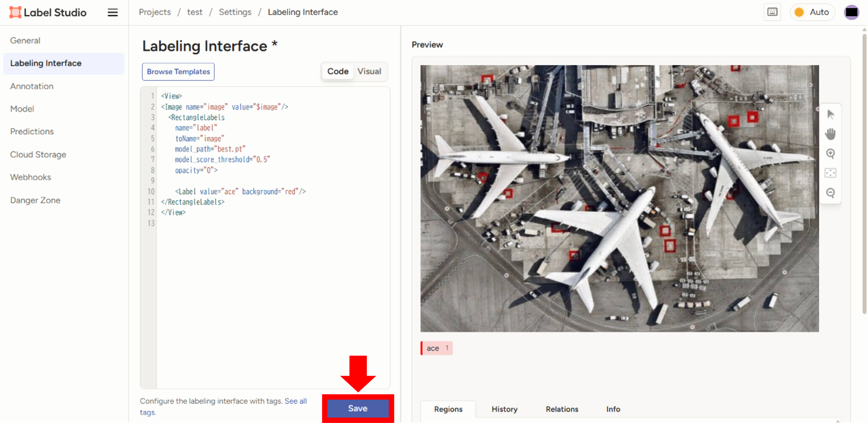This screenshot has width=868, height=423.
Task: Open the user avatar menu
Action: coord(851,12)
